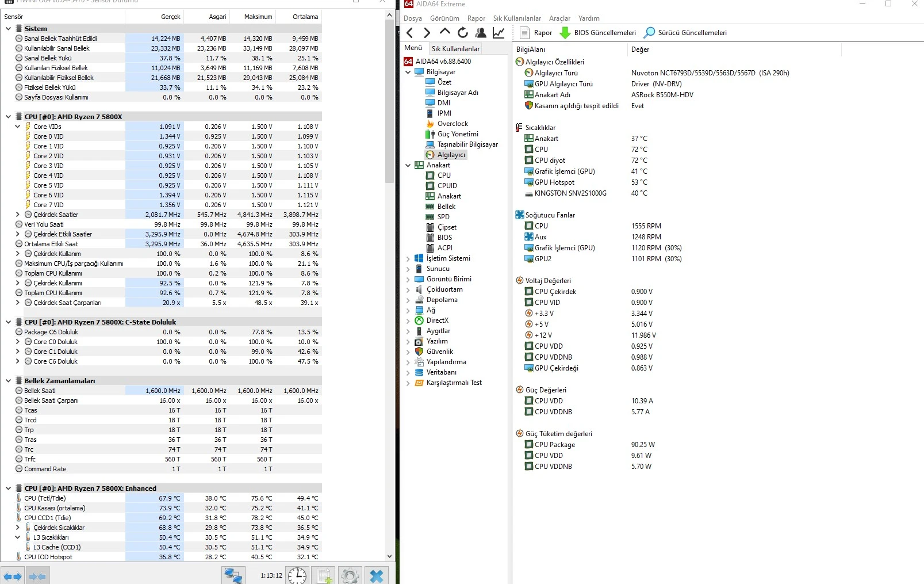This screenshot has width=924, height=584.
Task: Switch to the Menü tab
Action: pos(413,48)
